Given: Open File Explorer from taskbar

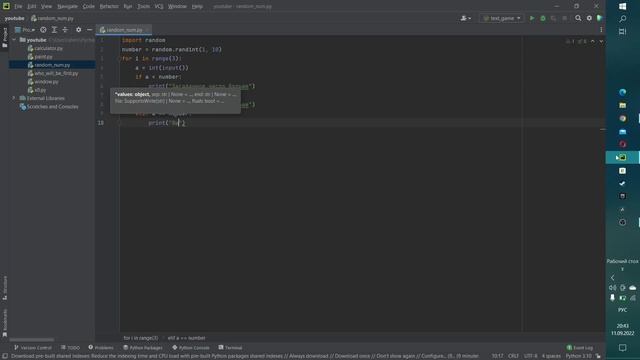Looking at the screenshot, I should pyautogui.click(x=622, y=105).
